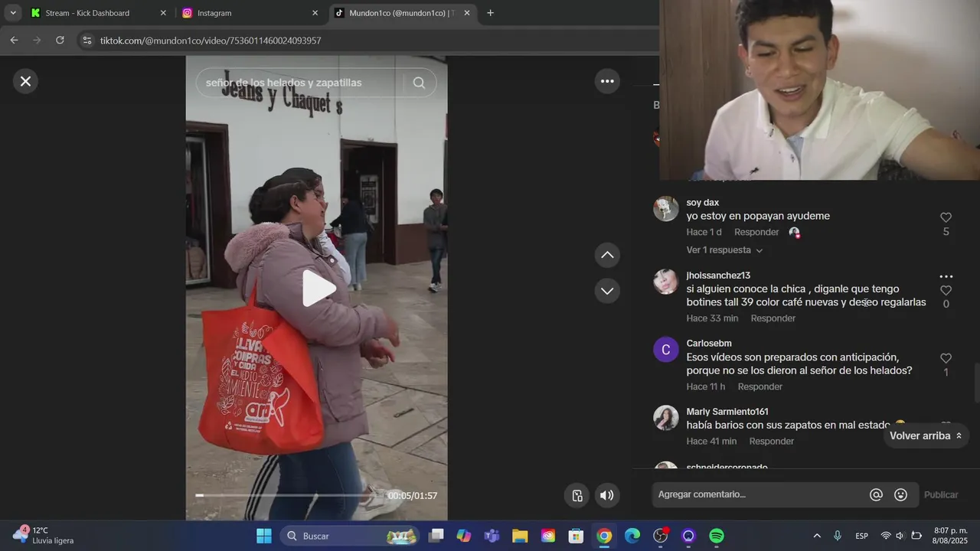Go to the next video with down arrow
Screen dimensions: 980x551
click(x=607, y=291)
